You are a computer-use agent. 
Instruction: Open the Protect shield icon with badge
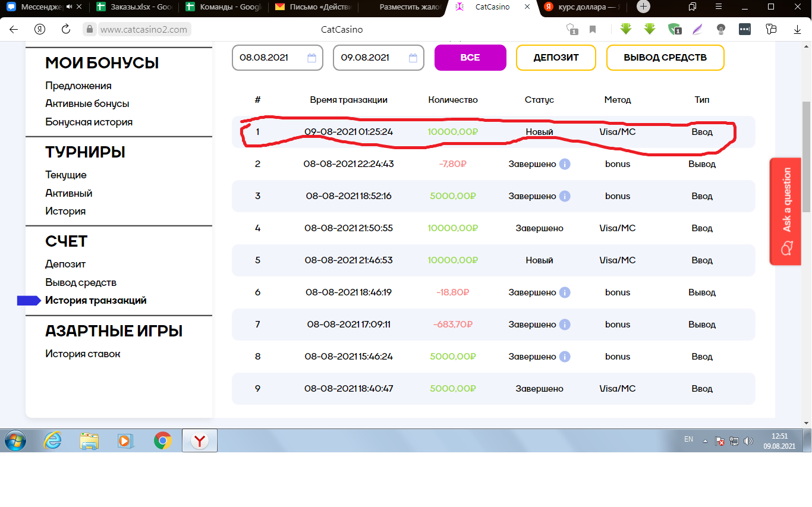pos(572,29)
